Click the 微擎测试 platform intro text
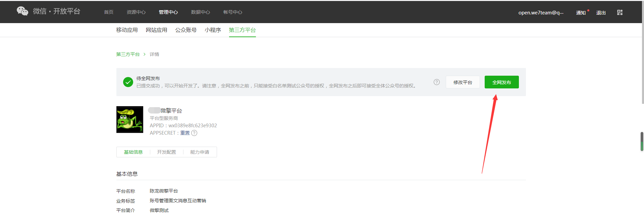This screenshot has width=644, height=217. [159, 210]
